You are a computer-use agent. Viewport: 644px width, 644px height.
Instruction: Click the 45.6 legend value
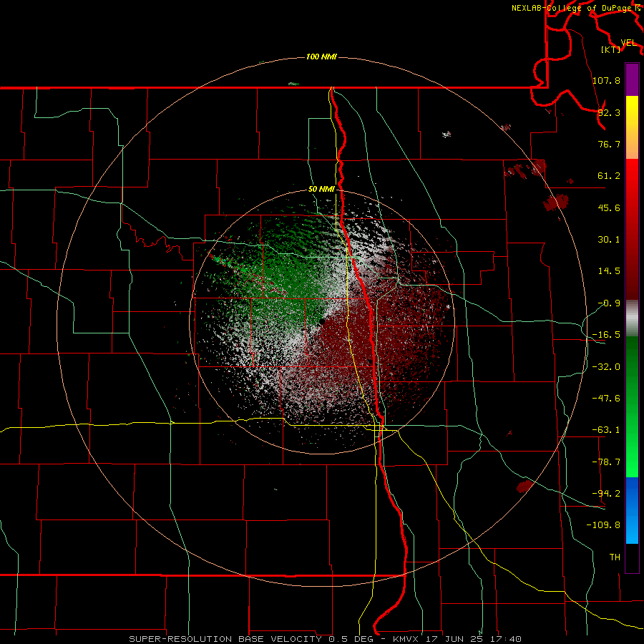pos(609,208)
